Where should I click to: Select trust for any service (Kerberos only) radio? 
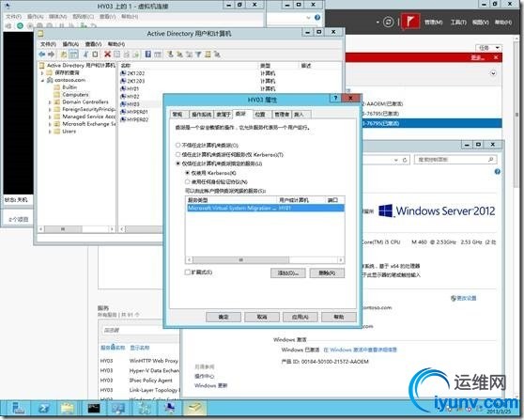coord(177,154)
